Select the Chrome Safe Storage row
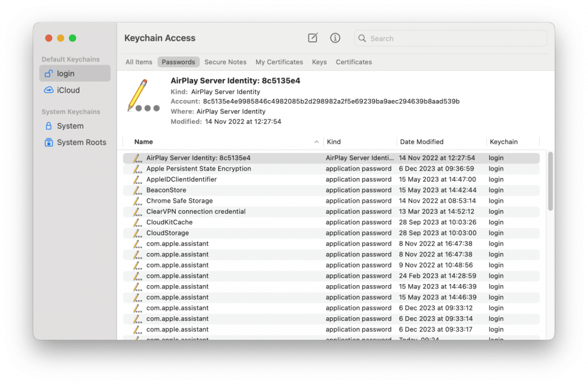 coord(331,201)
